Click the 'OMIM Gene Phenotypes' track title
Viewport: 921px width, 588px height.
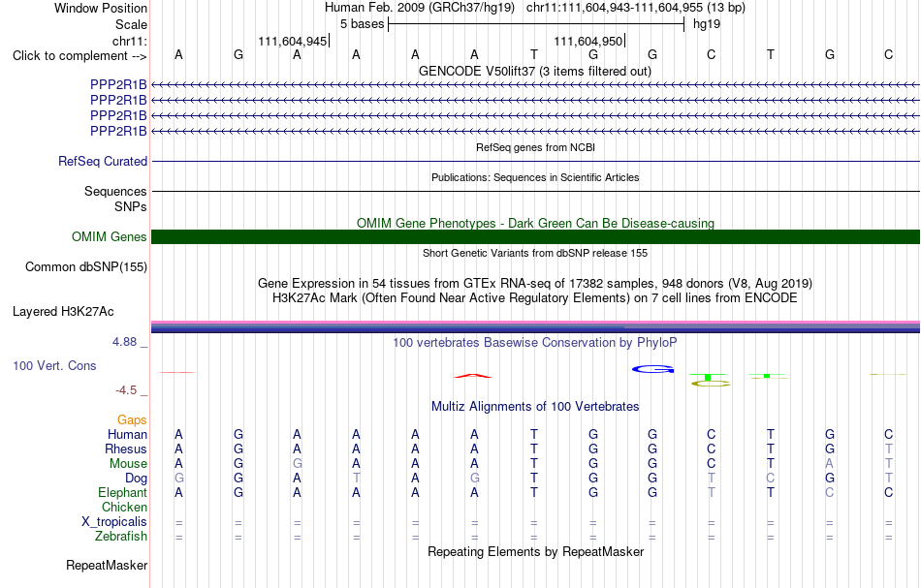(x=536, y=223)
